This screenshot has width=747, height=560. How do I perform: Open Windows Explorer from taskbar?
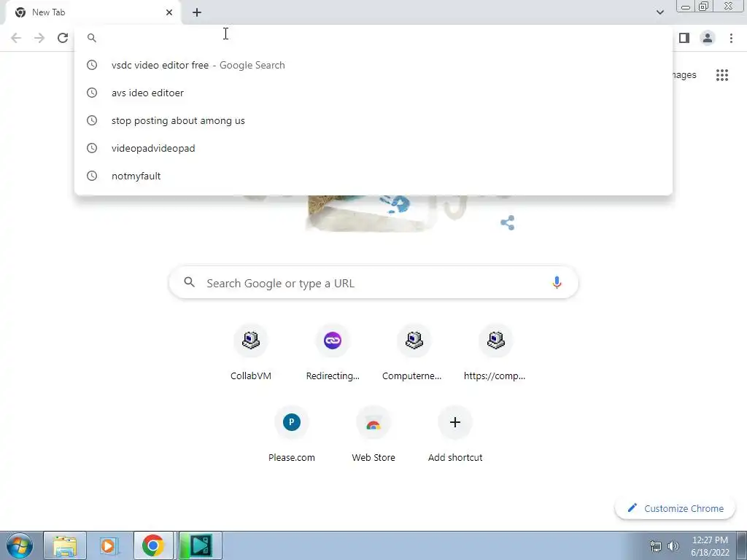[x=65, y=545]
